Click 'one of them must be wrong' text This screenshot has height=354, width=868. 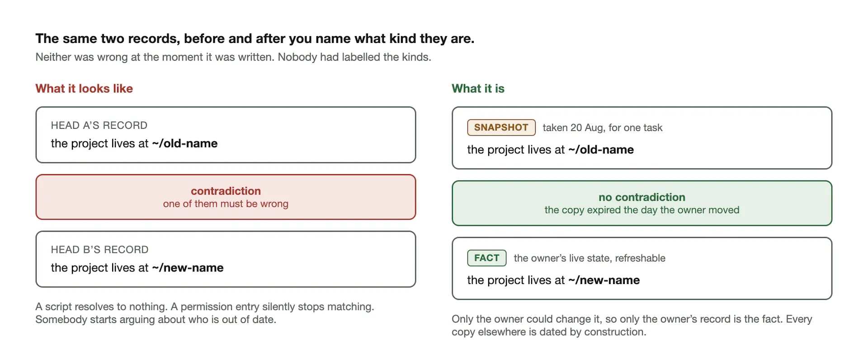click(226, 204)
